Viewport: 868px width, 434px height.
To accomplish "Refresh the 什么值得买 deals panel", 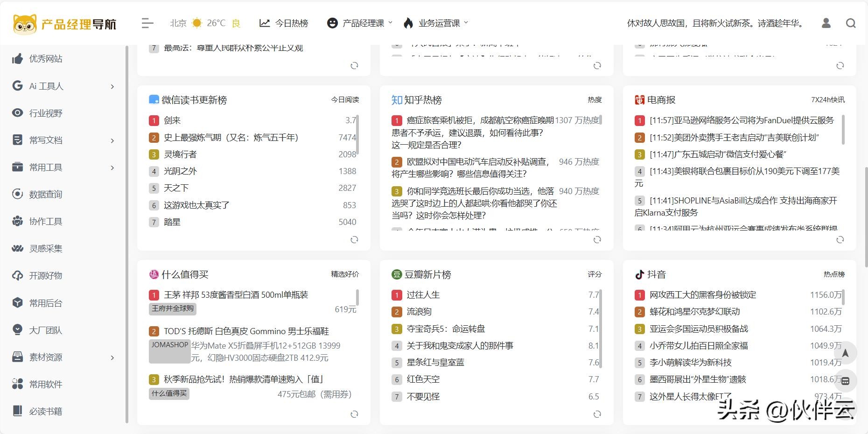I will tap(354, 414).
